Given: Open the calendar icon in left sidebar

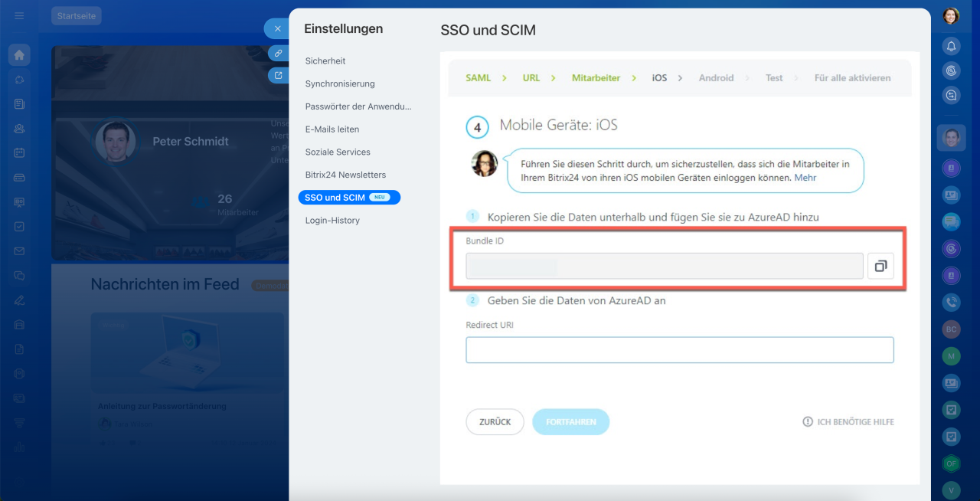Looking at the screenshot, I should 20,152.
